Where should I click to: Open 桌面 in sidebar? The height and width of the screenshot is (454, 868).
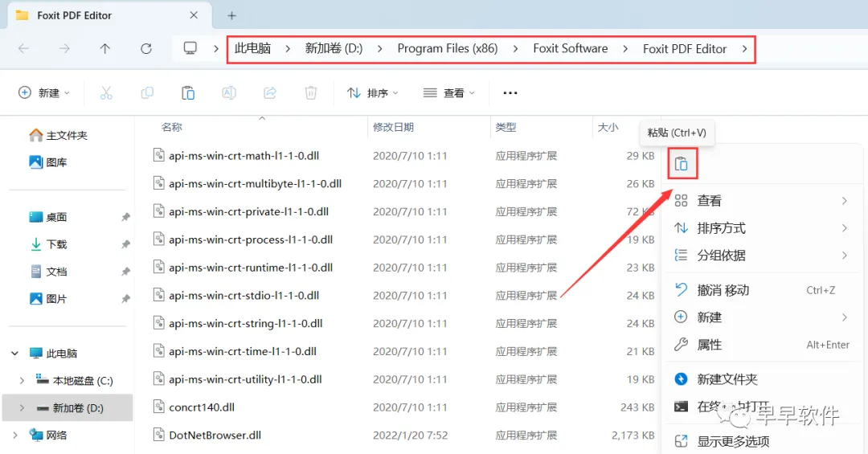tap(47, 217)
